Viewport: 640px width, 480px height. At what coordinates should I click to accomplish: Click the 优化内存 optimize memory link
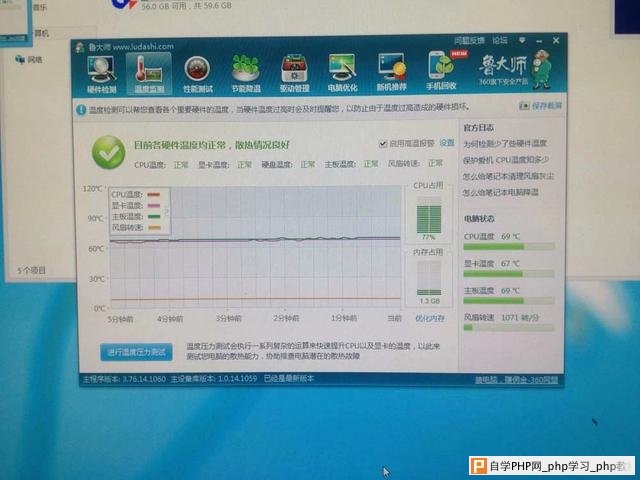pyautogui.click(x=429, y=318)
